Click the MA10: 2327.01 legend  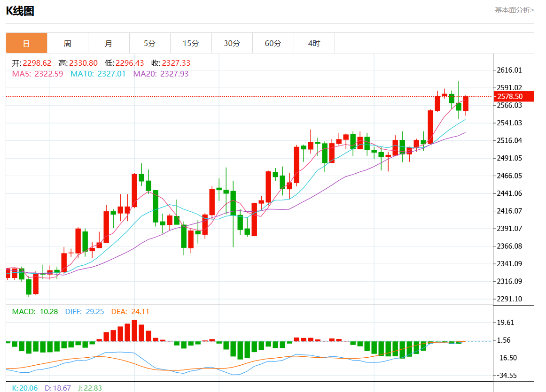click(x=98, y=74)
